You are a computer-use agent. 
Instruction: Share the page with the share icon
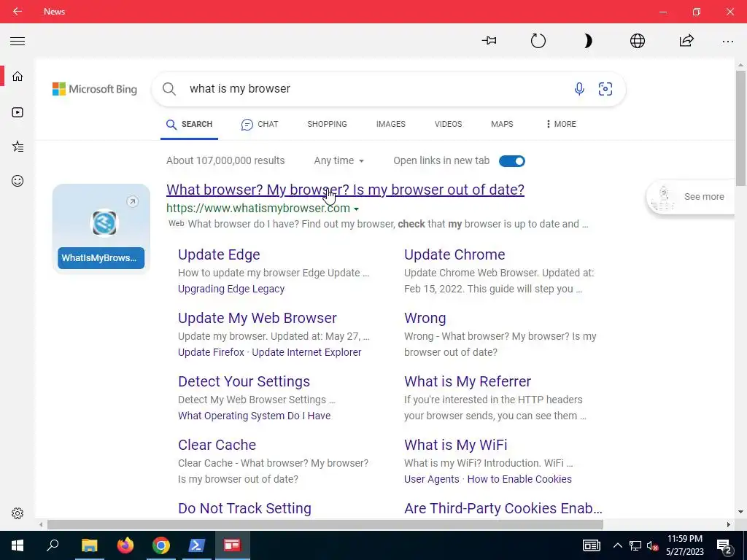686,41
